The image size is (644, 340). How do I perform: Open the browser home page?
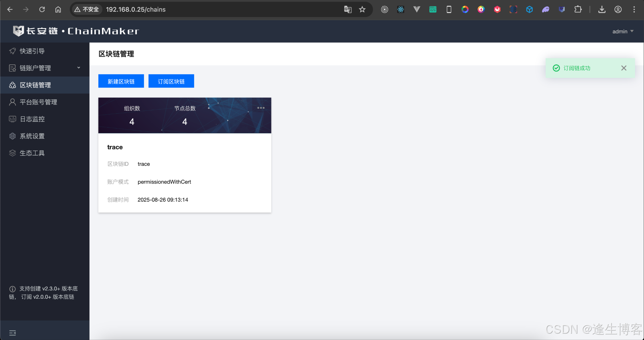click(x=58, y=9)
